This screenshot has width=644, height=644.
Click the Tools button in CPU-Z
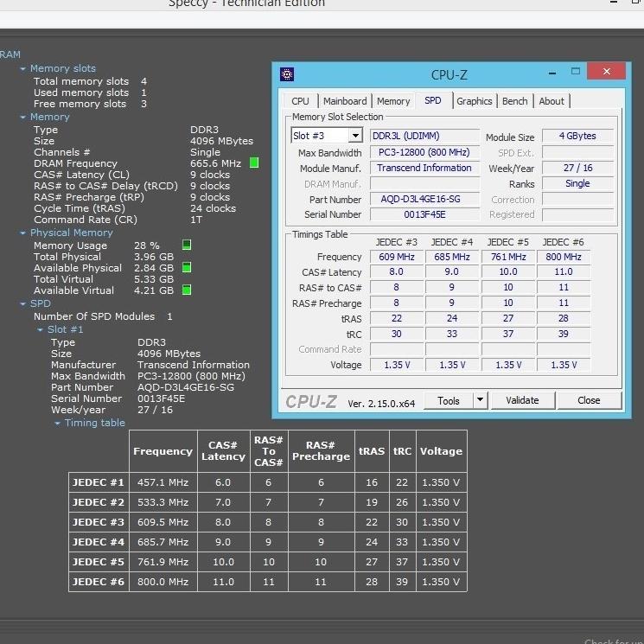(448, 400)
